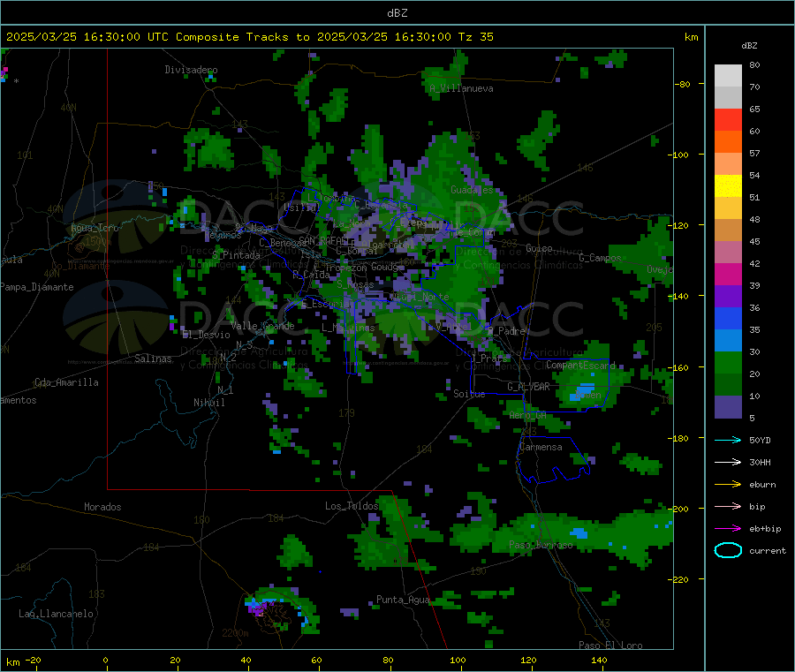795x672 pixels.
Task: Click the Divisadero place label
Action: [x=191, y=70]
